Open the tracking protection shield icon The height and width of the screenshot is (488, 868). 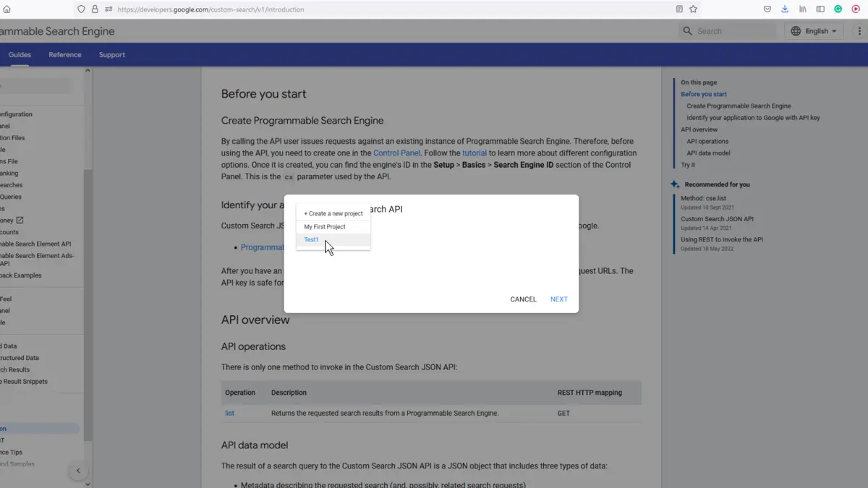point(81,9)
